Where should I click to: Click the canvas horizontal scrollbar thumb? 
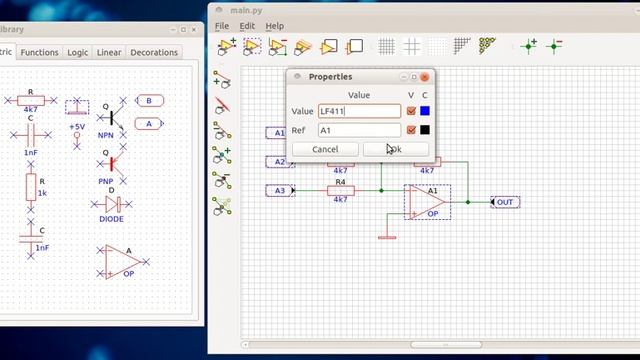(446, 345)
